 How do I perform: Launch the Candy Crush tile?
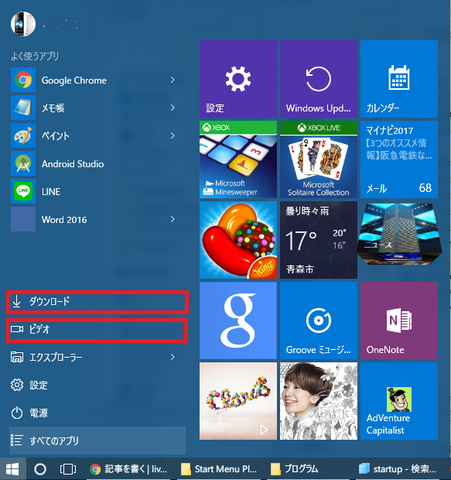(238, 240)
